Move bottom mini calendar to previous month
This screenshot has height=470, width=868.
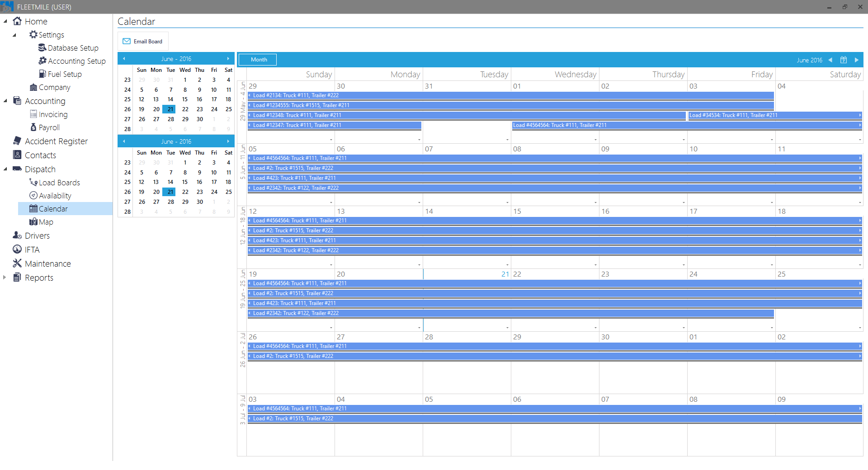pyautogui.click(x=124, y=141)
